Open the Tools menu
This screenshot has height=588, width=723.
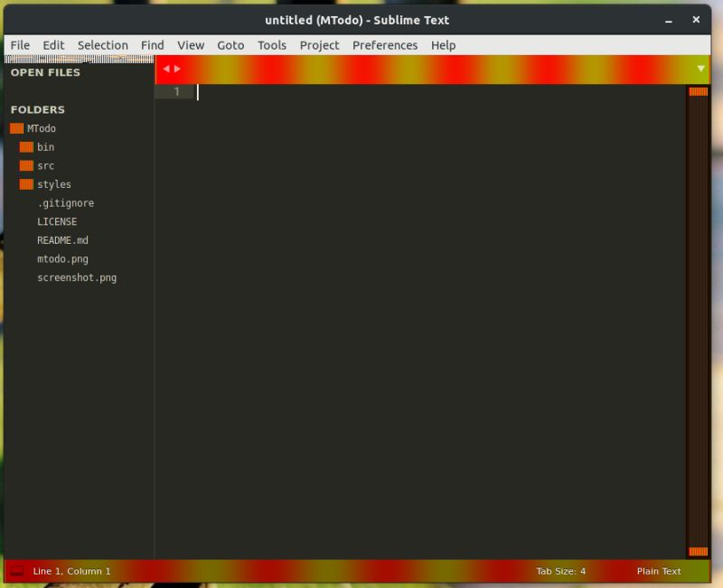[271, 45]
